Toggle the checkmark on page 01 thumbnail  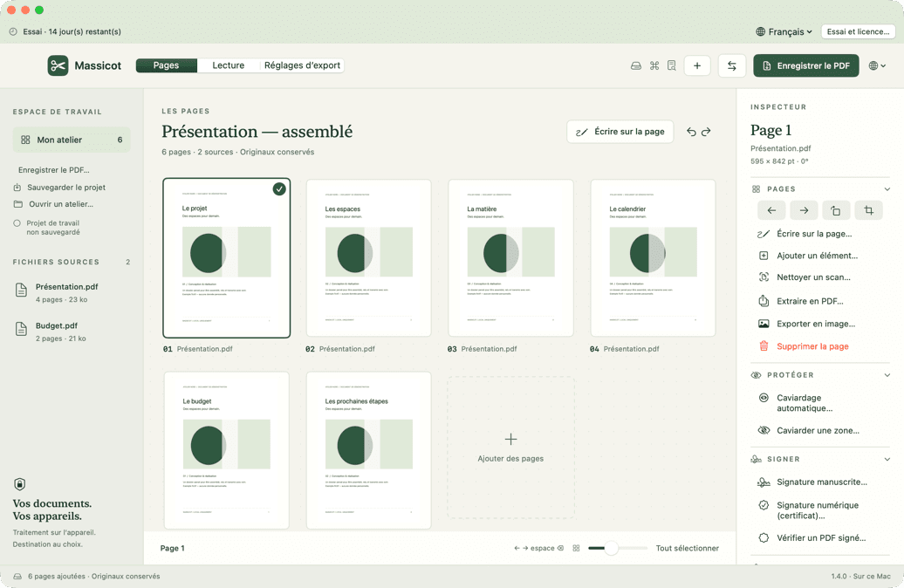click(279, 189)
